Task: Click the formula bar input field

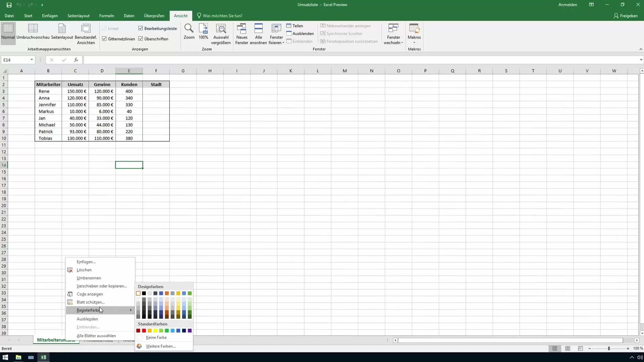Action: (361, 60)
